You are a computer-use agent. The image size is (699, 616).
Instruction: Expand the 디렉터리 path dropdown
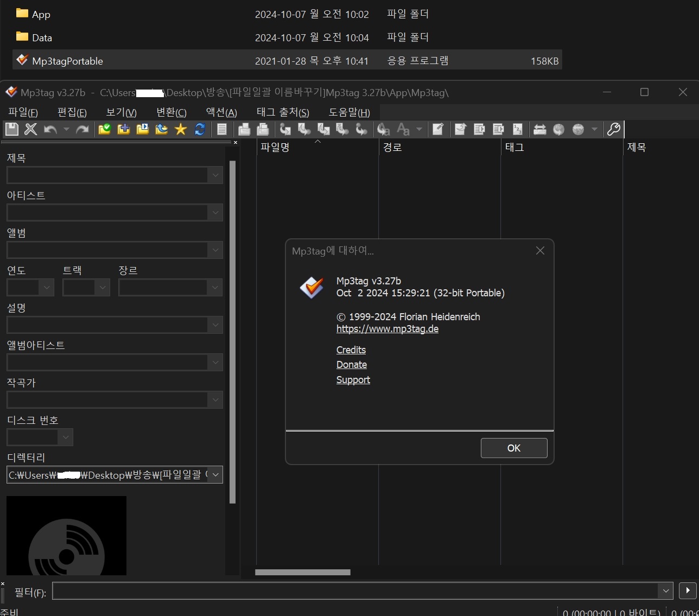(x=215, y=475)
